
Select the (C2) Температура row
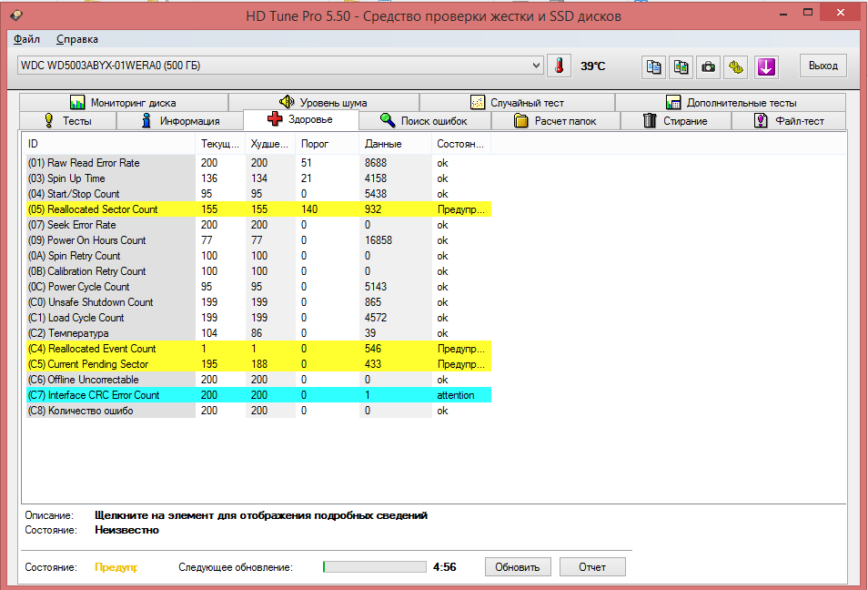(x=258, y=333)
